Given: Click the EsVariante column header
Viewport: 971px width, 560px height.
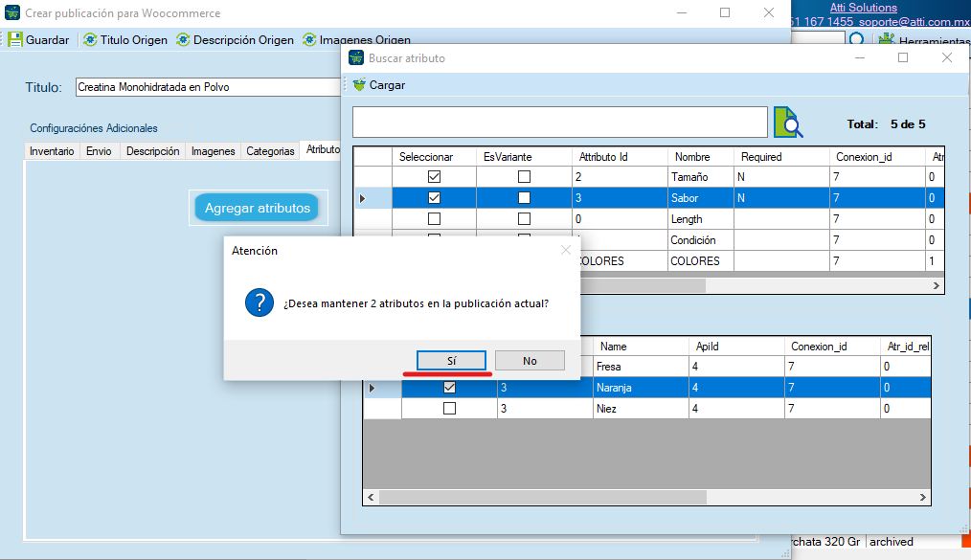Looking at the screenshot, I should 524,157.
